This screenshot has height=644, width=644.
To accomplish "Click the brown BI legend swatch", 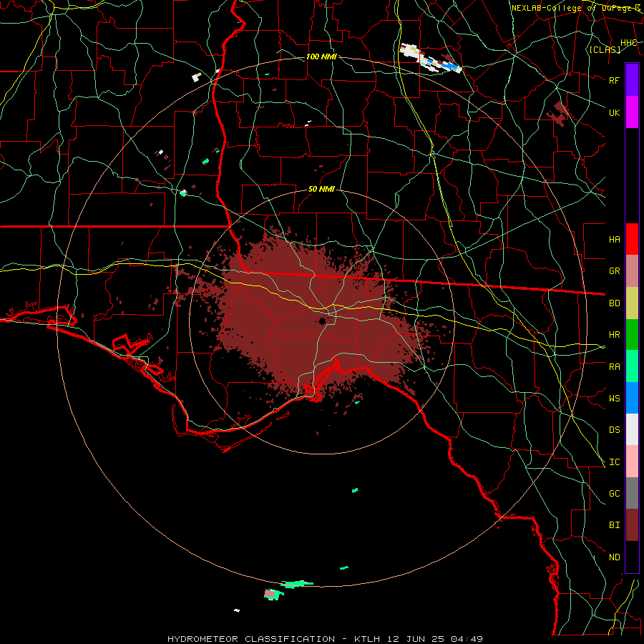I will (632, 525).
